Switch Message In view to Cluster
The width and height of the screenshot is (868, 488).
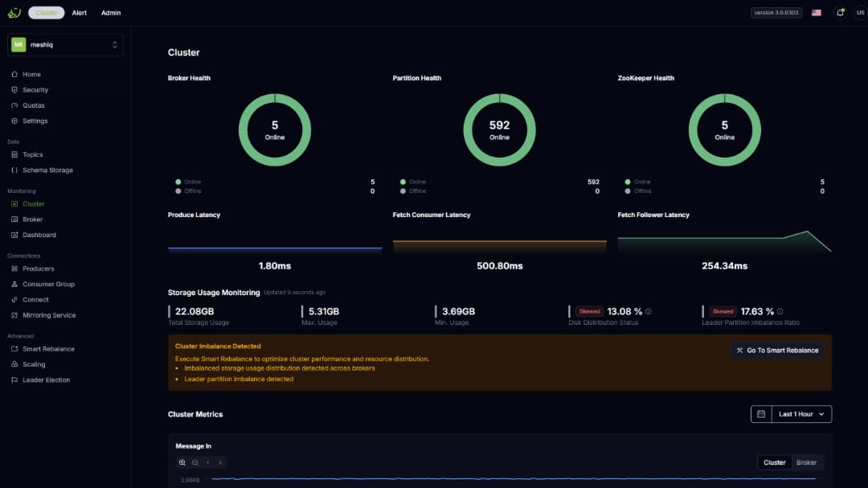coord(775,462)
